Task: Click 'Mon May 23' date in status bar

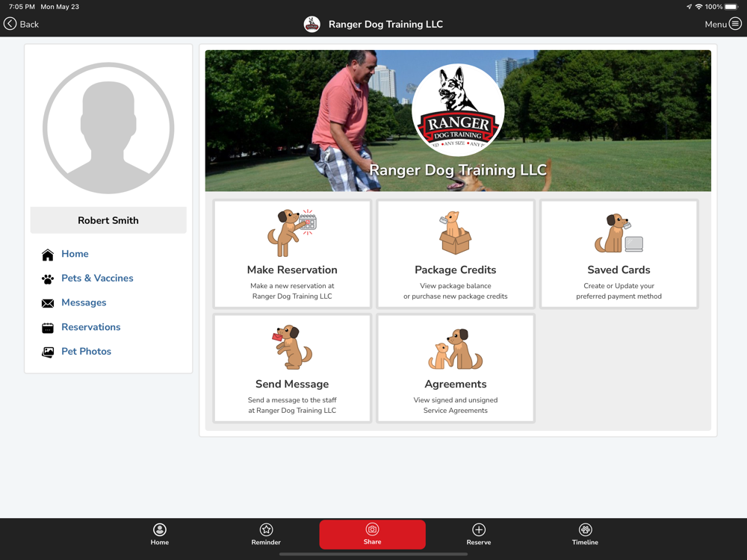Action: tap(60, 7)
